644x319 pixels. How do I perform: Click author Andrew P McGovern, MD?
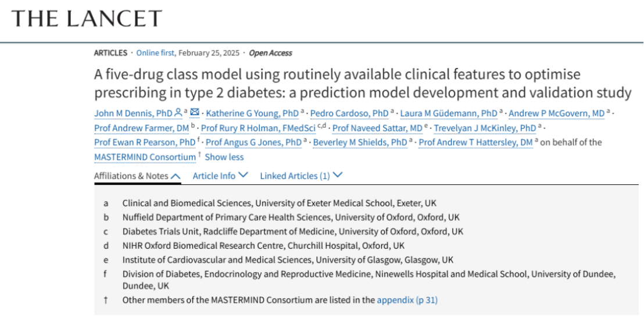tap(556, 113)
